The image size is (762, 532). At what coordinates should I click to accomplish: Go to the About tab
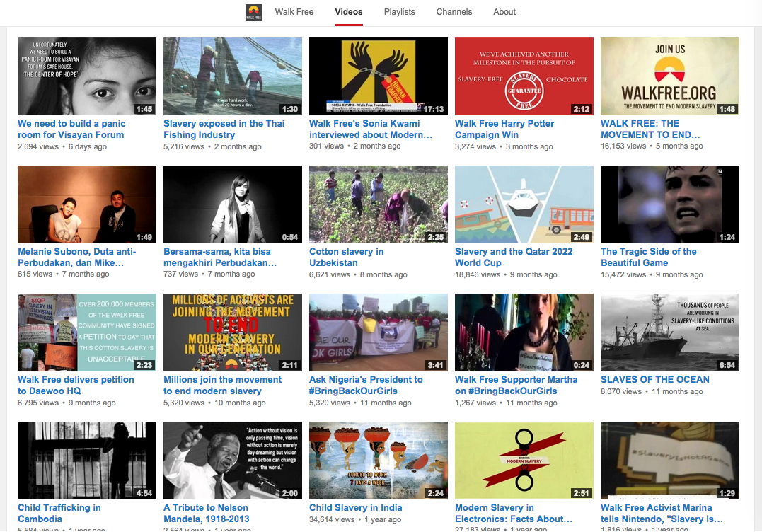504,12
